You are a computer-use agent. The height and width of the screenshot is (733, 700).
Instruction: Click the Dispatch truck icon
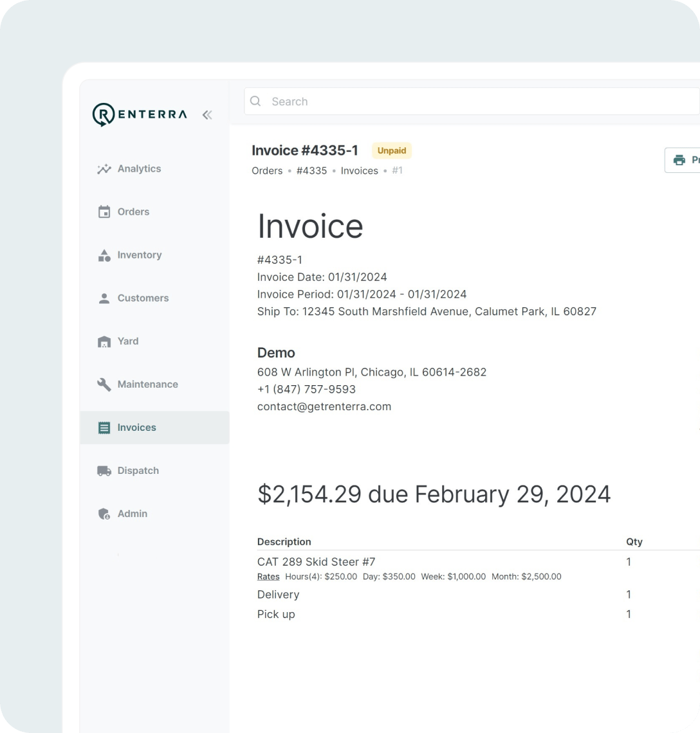coord(104,471)
